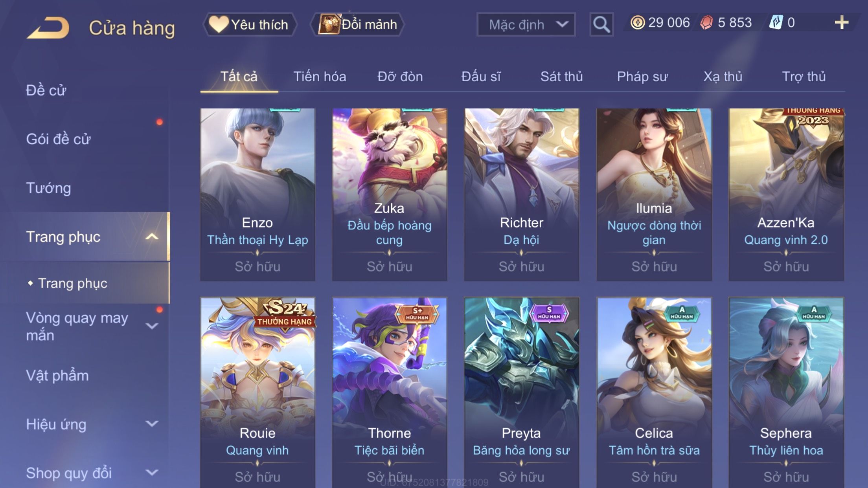Open Đổi mảnh fragment exchange button
Image resolution: width=868 pixels, height=488 pixels.
358,24
